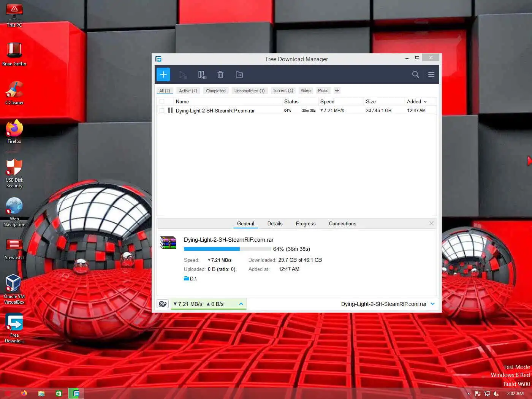Click the start/resume downloads toolbar icon
This screenshot has width=532, height=399.
click(183, 75)
